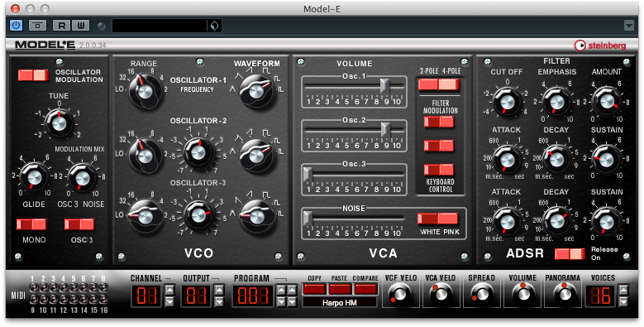Image resolution: width=644 pixels, height=327 pixels.
Task: Click the Oscillator-1 Range knob
Action: click(145, 91)
